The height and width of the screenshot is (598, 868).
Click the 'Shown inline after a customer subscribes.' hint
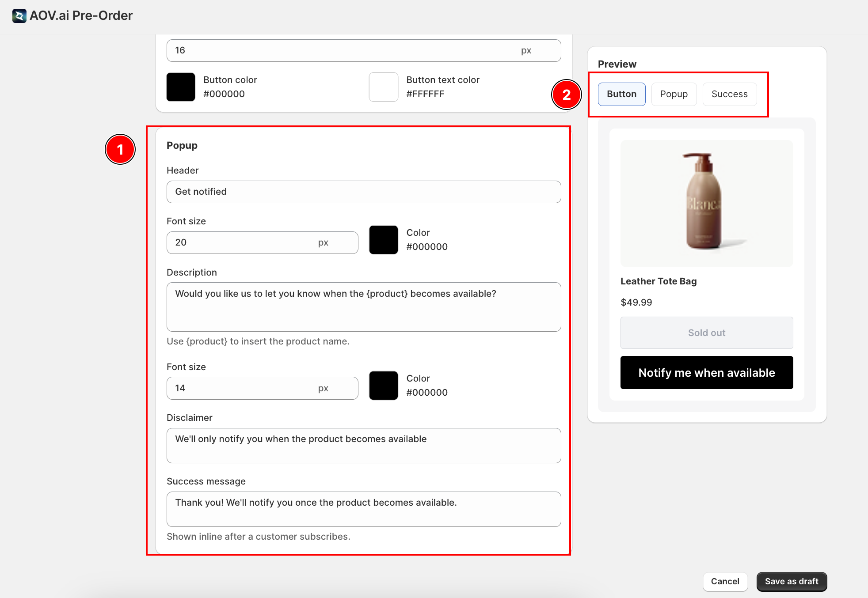coord(259,537)
